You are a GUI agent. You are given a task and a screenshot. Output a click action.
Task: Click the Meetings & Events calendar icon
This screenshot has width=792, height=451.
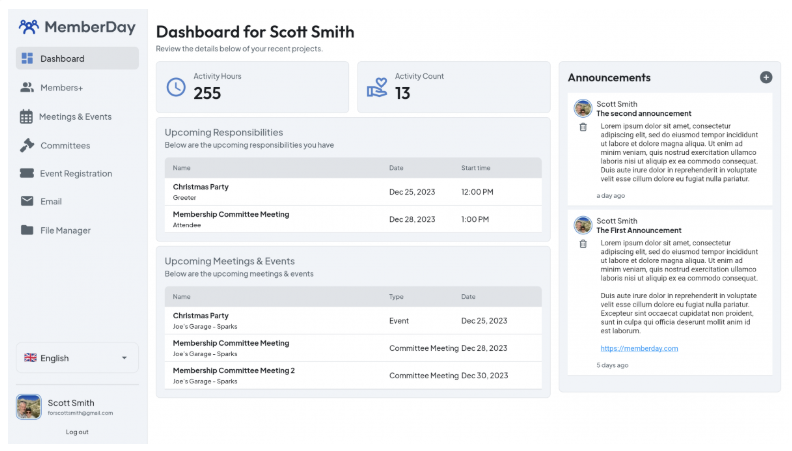[x=27, y=117]
